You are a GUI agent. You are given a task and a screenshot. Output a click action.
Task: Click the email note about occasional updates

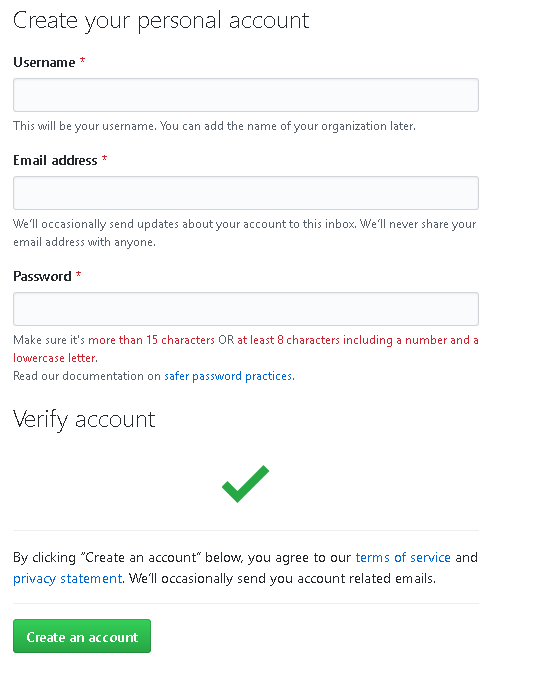point(245,233)
